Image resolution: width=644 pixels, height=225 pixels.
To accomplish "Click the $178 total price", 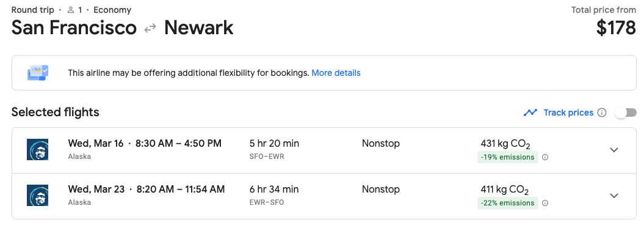I will click(616, 28).
